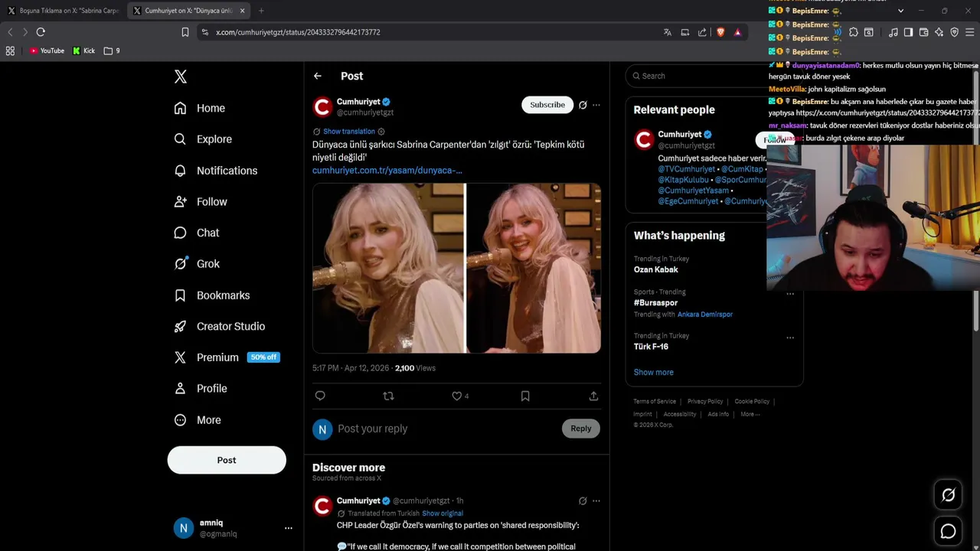Subscribe to Cumhuriyet
This screenshot has width=980, height=551.
tap(547, 105)
